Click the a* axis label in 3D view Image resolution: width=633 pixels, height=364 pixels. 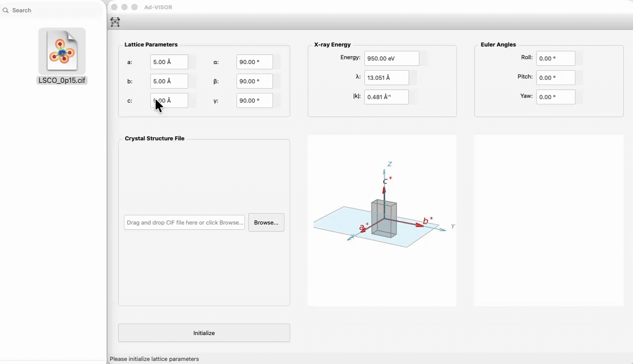coord(364,227)
